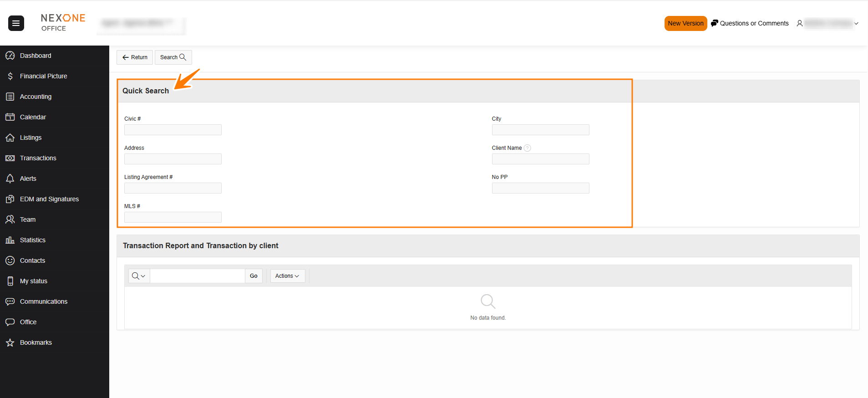
Task: Select the Calendar icon in sidebar
Action: pos(10,117)
